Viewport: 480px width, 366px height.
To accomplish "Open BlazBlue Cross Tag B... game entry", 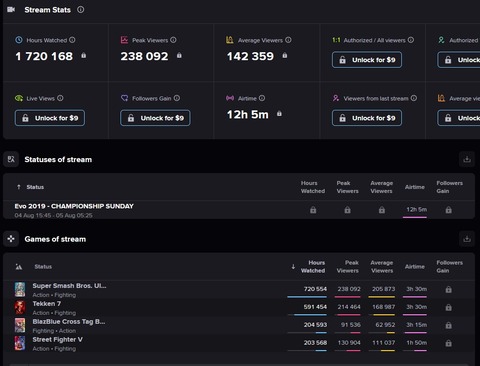I will coord(69,322).
